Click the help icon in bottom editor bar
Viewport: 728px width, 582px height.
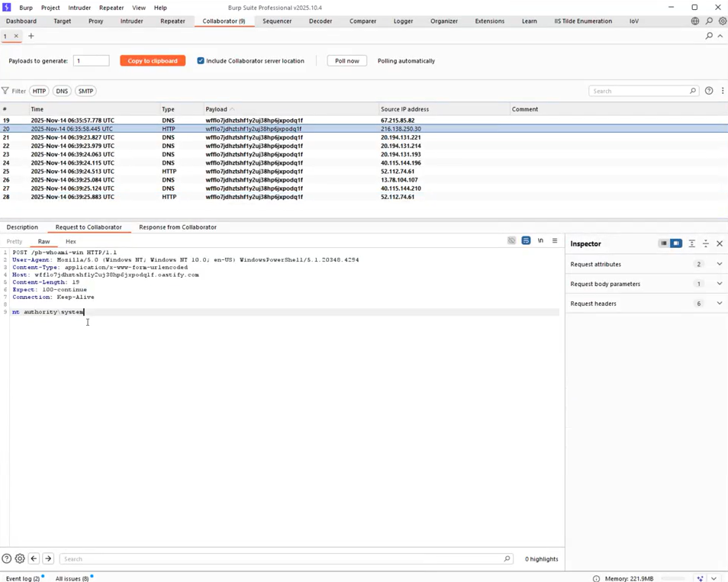[7, 559]
